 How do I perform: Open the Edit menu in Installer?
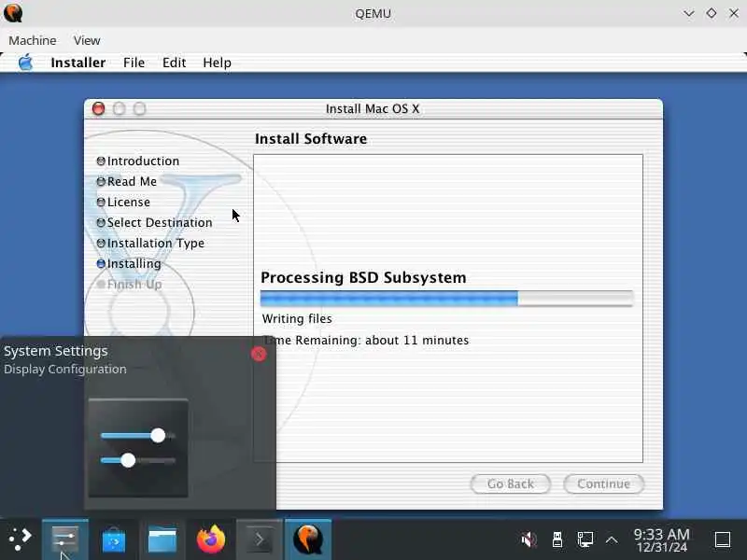point(174,63)
